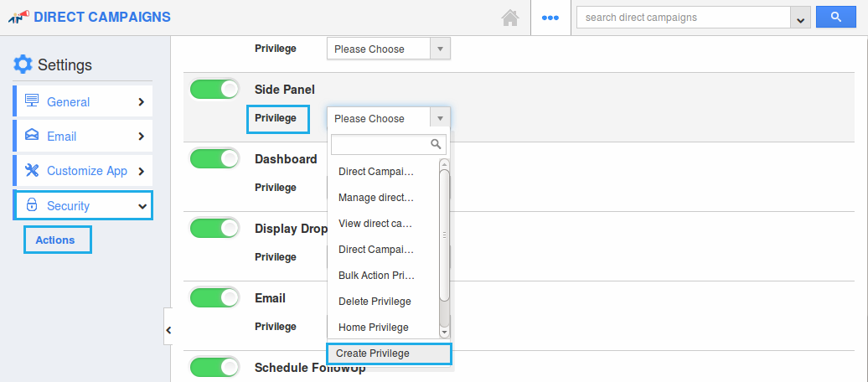Click the Settings gear icon
The image size is (868, 382).
(23, 65)
